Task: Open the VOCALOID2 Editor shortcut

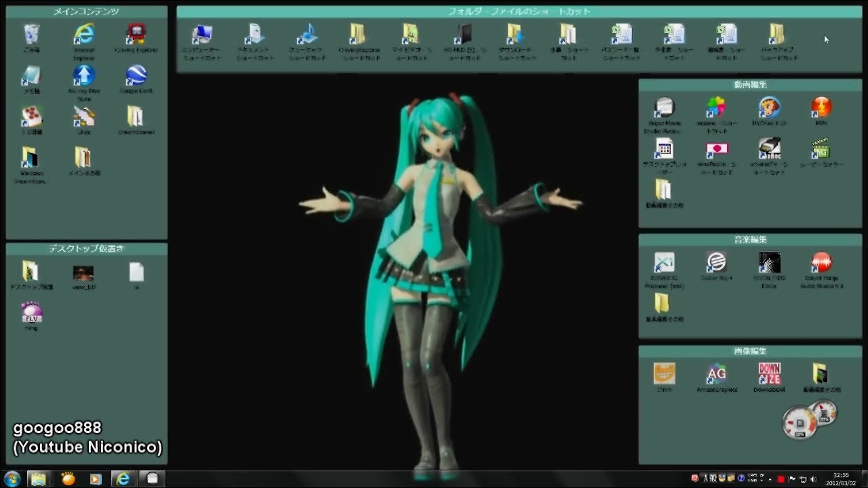Action: [x=769, y=262]
